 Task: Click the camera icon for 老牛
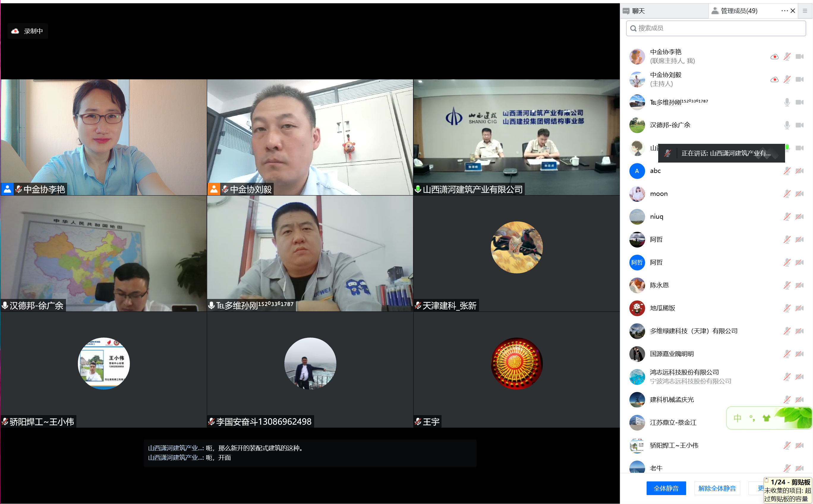pyautogui.click(x=799, y=468)
